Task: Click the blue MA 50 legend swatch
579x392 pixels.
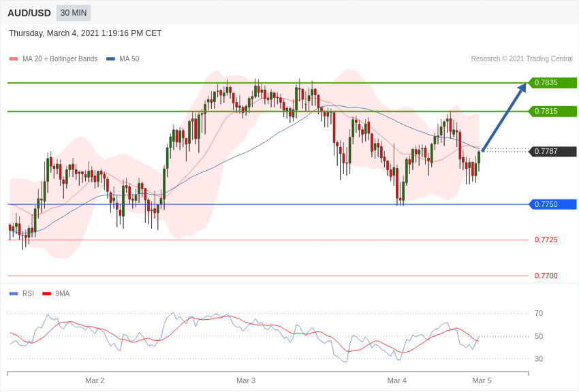Action: click(x=111, y=59)
